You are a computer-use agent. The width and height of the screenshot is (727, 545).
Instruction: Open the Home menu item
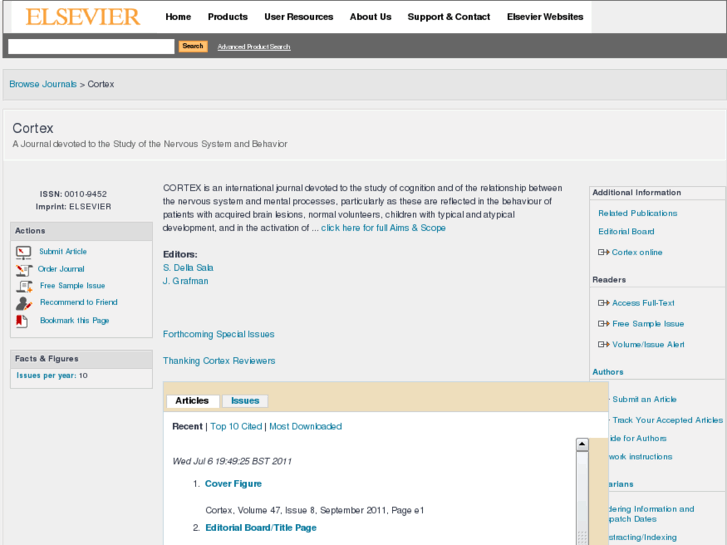click(178, 17)
